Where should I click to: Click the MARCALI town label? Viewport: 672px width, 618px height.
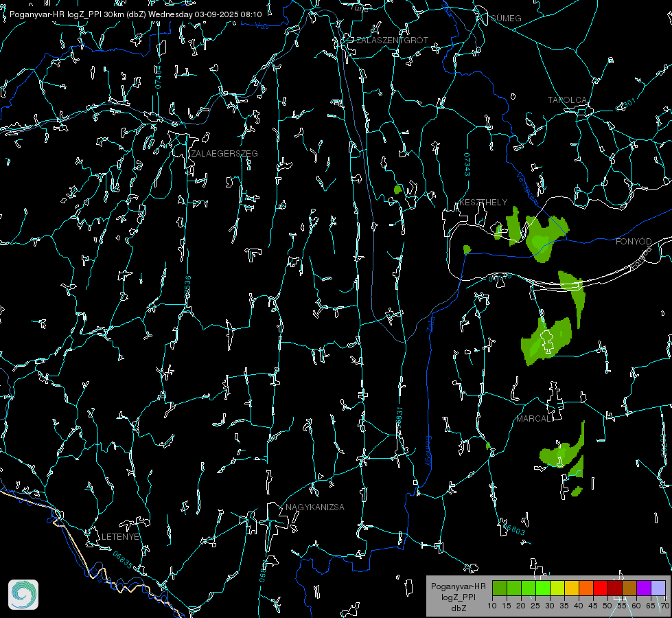[x=535, y=419]
